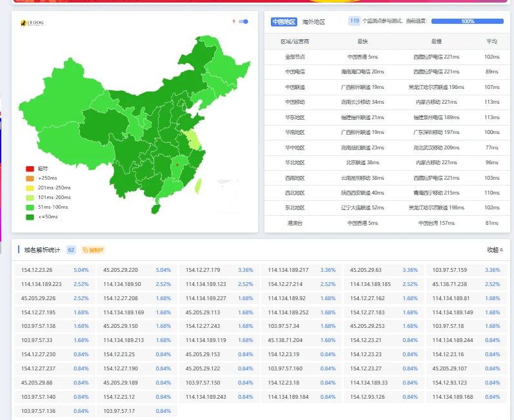Click the 最快 column header
The width and height of the screenshot is (514, 420).
(x=362, y=41)
